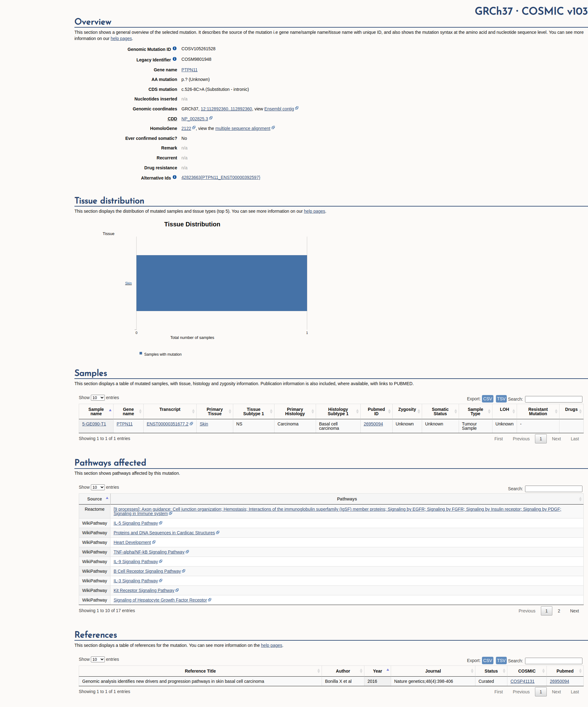Open help pages link in Tissue distribution
This screenshot has height=707, width=588.
pyautogui.click(x=314, y=211)
